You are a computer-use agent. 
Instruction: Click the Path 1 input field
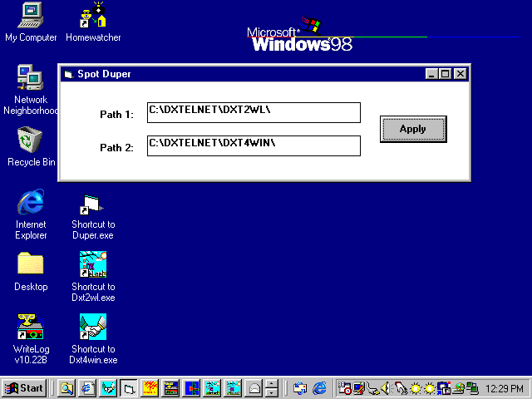(254, 112)
